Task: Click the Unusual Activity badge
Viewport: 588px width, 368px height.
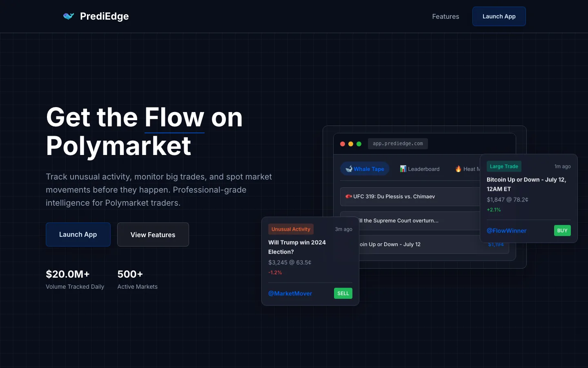Action: point(291,229)
